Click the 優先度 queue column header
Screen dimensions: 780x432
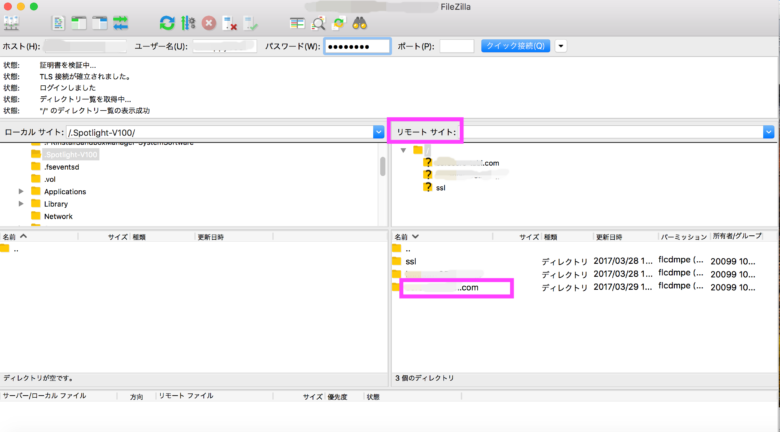pyautogui.click(x=337, y=397)
